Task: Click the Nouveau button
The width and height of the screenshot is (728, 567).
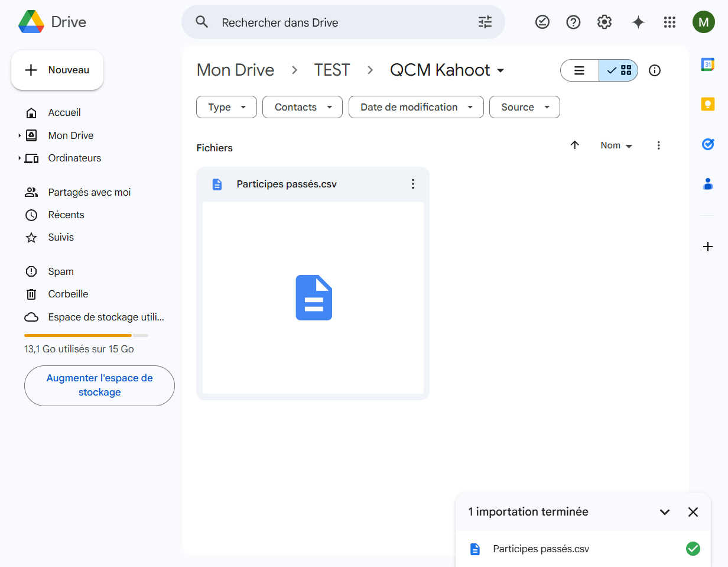Action: tap(57, 70)
